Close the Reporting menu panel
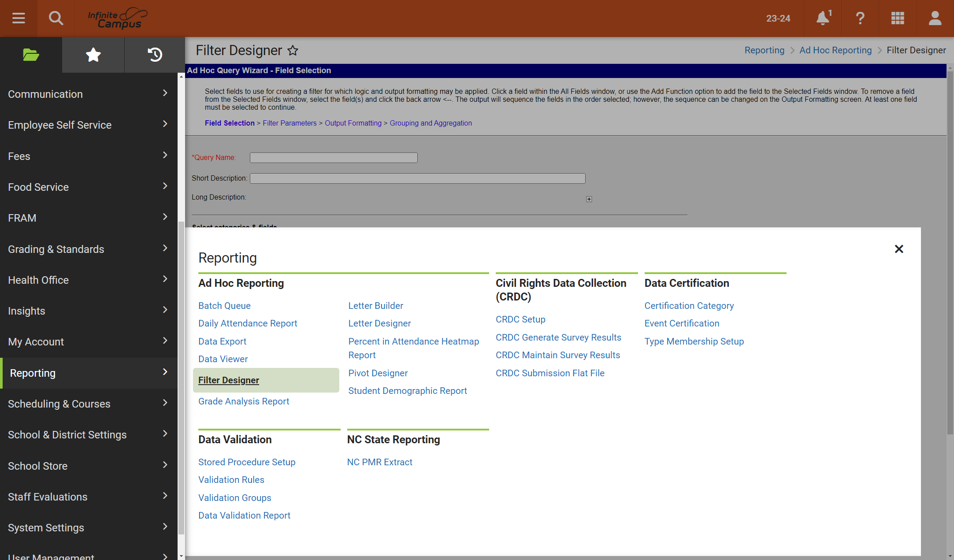Screen dimensions: 954x560 click(899, 249)
